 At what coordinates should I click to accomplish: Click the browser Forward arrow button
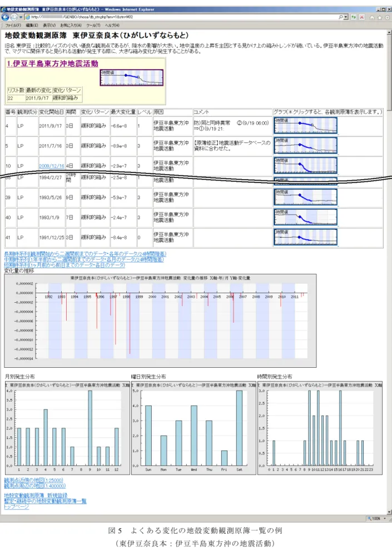(x=14, y=17)
